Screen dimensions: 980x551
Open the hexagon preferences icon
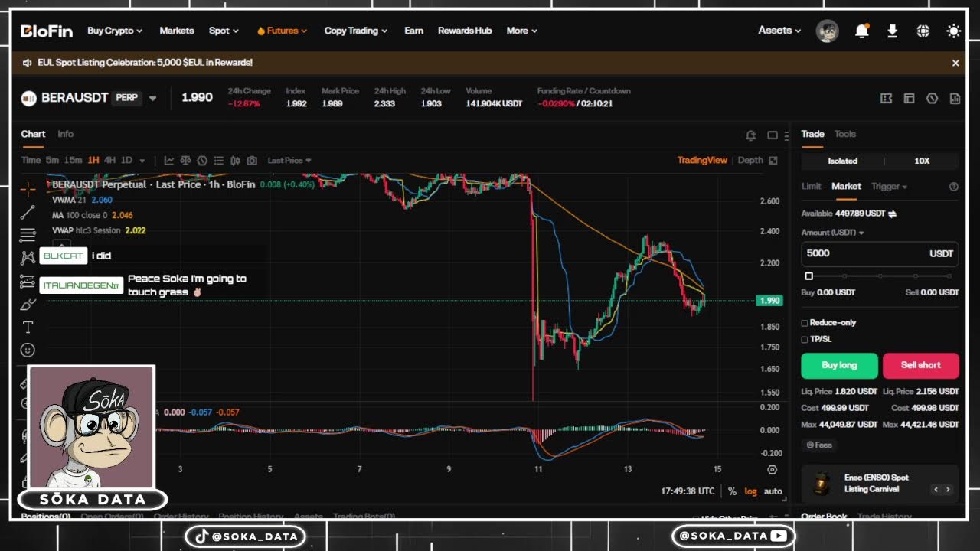coord(932,99)
